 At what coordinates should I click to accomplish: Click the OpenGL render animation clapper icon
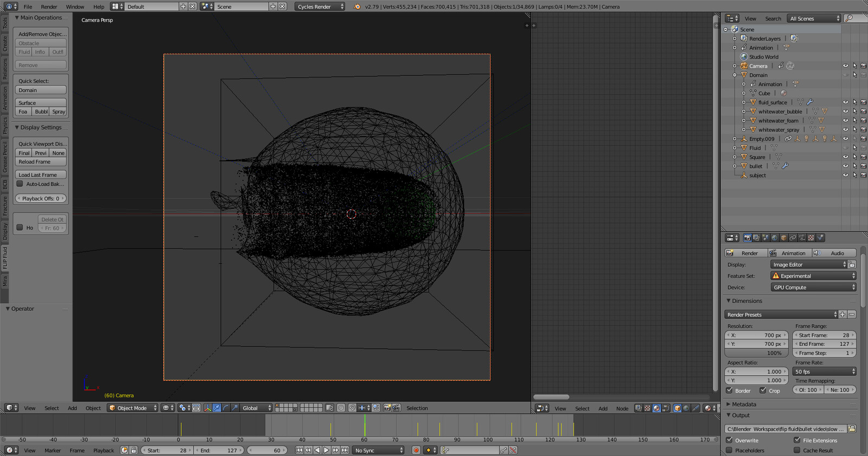[x=397, y=408]
